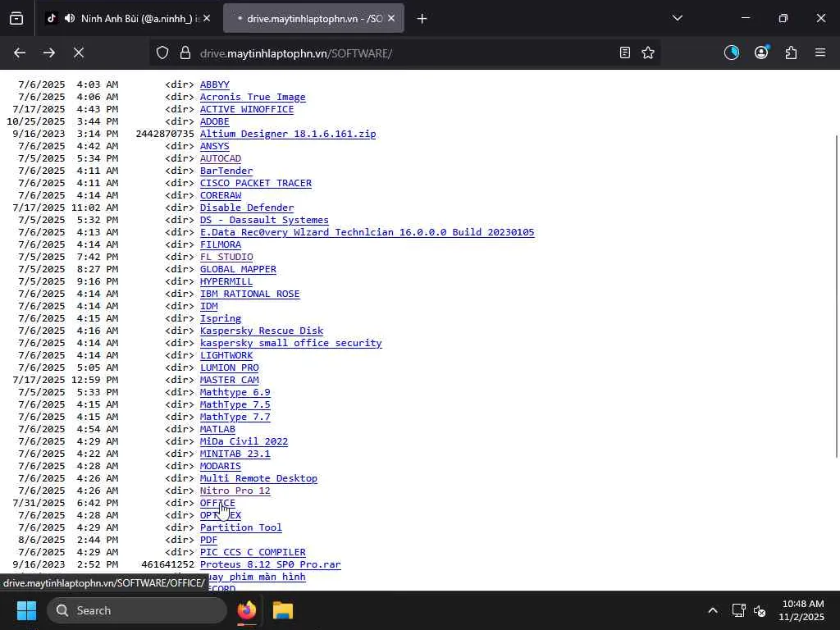Open Firefox application menu
This screenshot has width=840, height=630.
pos(820,52)
